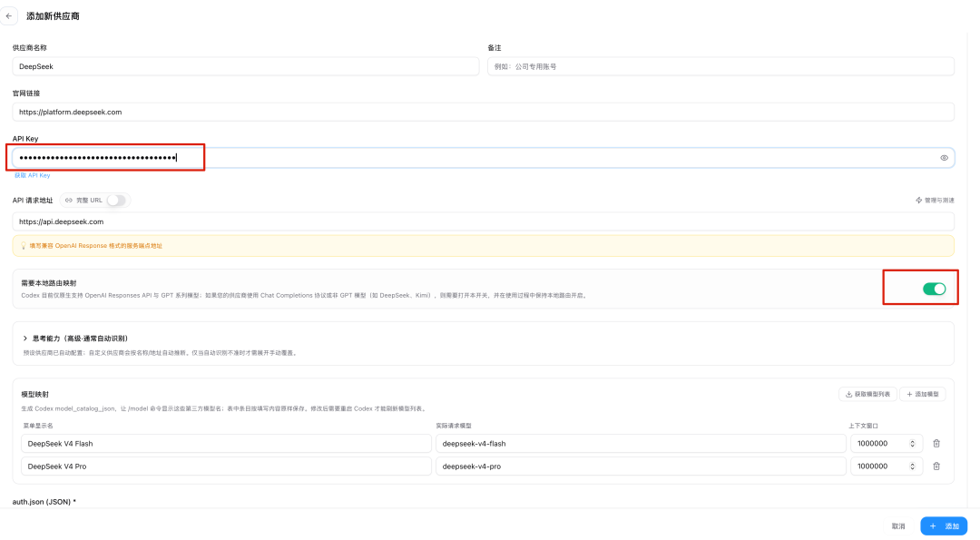Focus the 备注 input field
980x540 pixels.
(720, 66)
